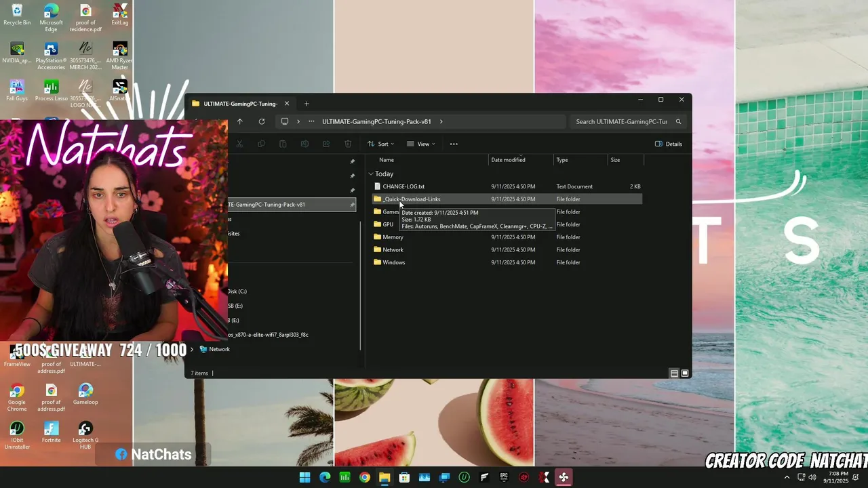Select the Process Lasso desktop shortcut
This screenshot has height=488, width=868.
51,91
